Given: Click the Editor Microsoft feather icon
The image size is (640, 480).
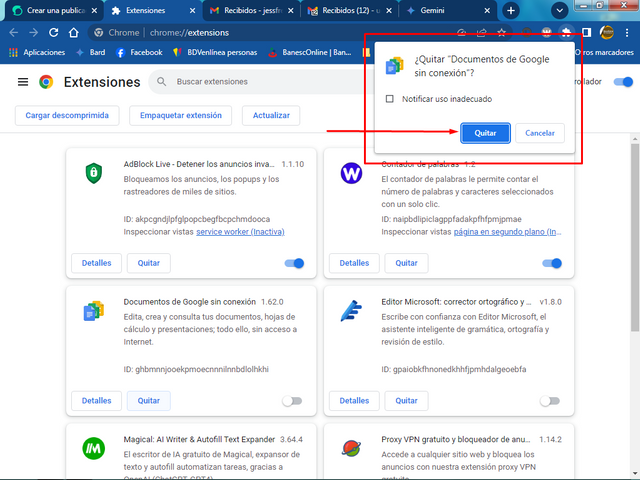Looking at the screenshot, I should 351,311.
